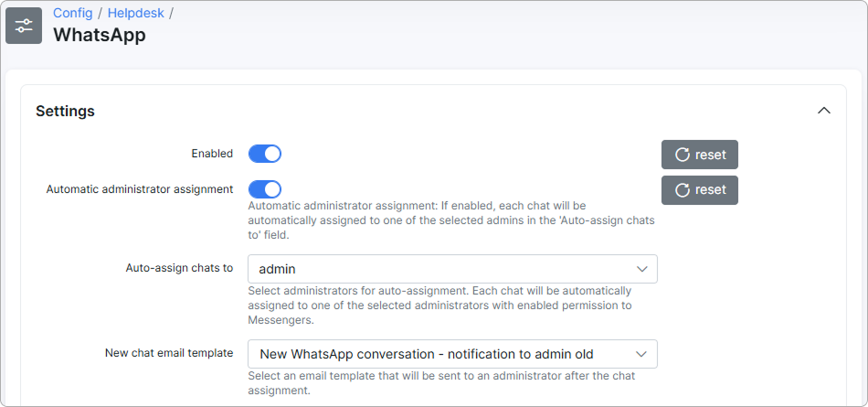Navigate to Helpdesk breadcrumb link
Image resolution: width=868 pixels, height=407 pixels.
coord(135,13)
